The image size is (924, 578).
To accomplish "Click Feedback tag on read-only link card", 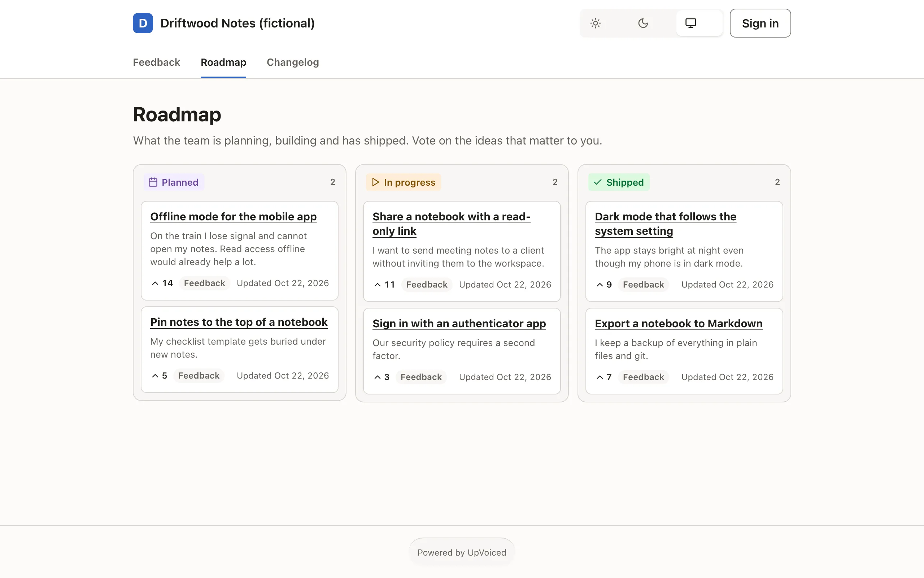I will 427,285.
